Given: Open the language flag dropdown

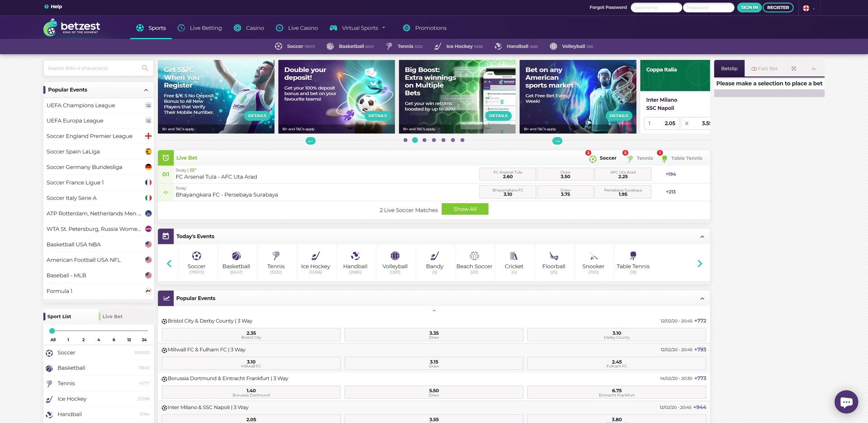Looking at the screenshot, I should coord(808,8).
